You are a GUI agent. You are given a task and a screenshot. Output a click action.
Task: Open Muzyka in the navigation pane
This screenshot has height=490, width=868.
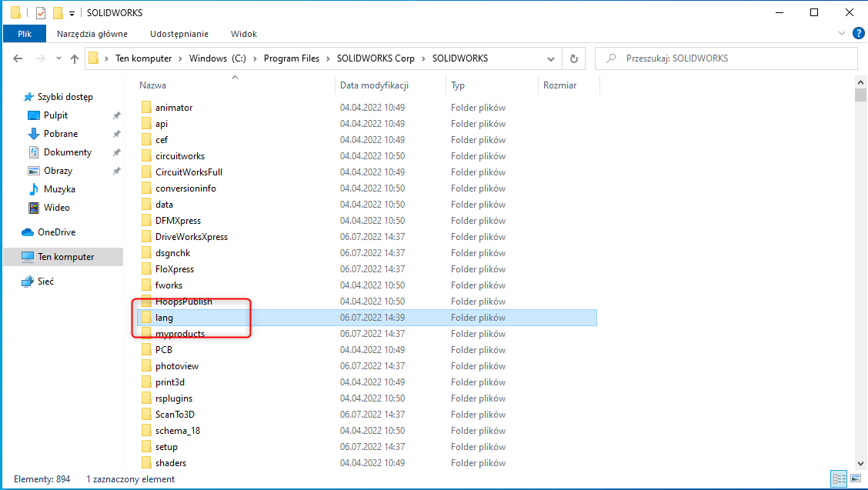tap(59, 188)
